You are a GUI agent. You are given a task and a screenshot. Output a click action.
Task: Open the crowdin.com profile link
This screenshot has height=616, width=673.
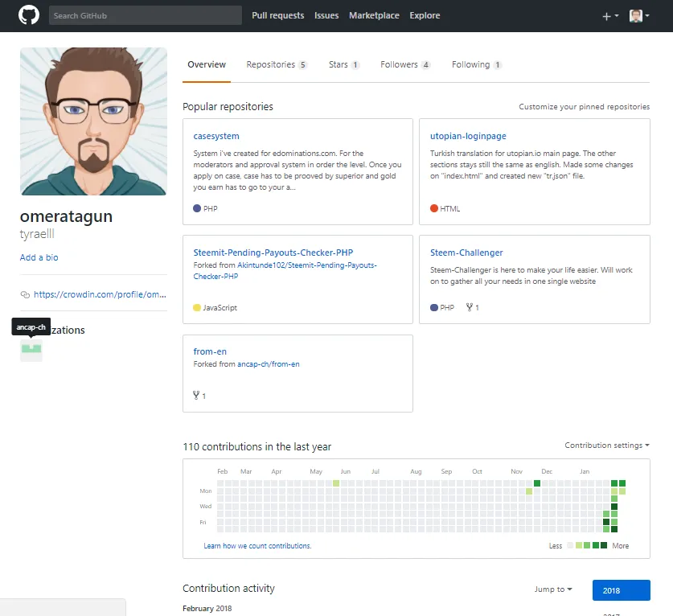pos(100,294)
